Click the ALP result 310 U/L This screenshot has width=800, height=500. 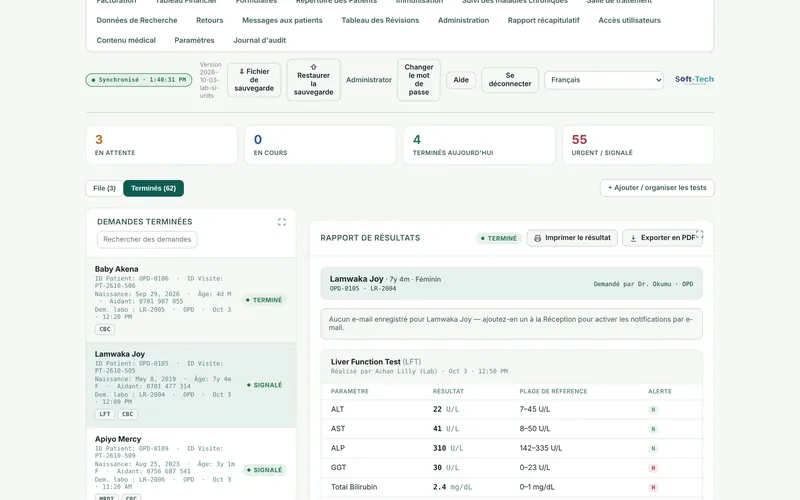pyautogui.click(x=448, y=448)
